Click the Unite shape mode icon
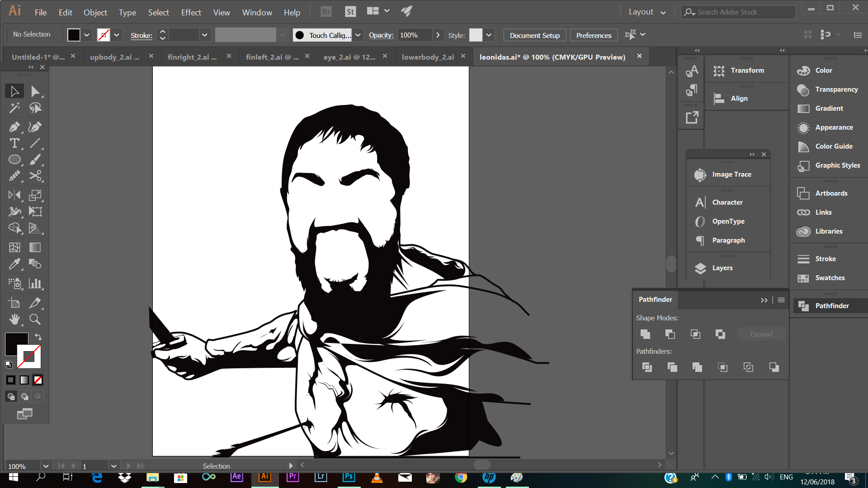The width and height of the screenshot is (868, 488). pos(645,334)
